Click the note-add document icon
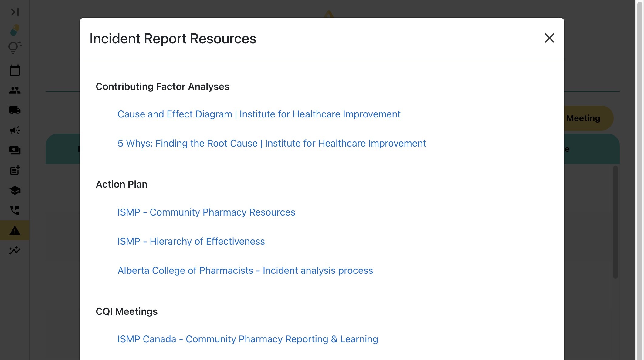 pos(15,170)
